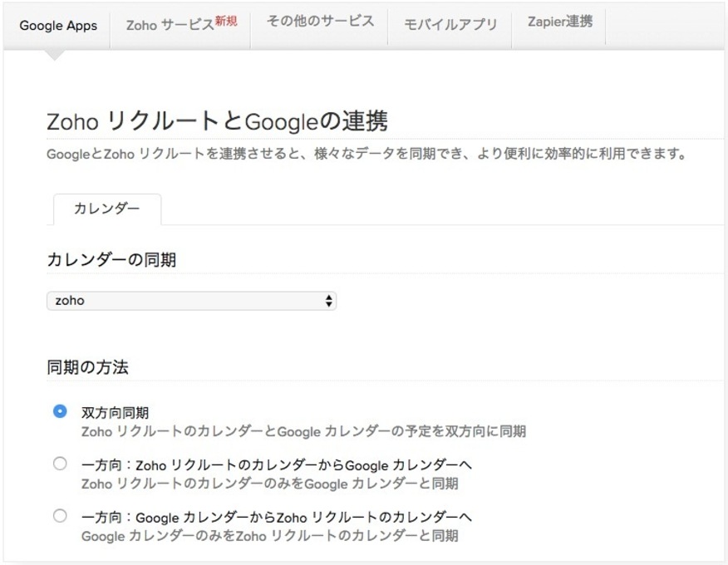
Task: Select the 双方向同期 radio button
Action: pyautogui.click(x=59, y=411)
